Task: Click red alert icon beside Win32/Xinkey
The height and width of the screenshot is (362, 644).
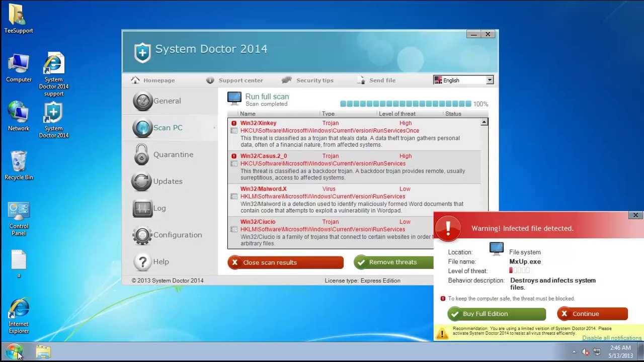Action: coord(234,123)
